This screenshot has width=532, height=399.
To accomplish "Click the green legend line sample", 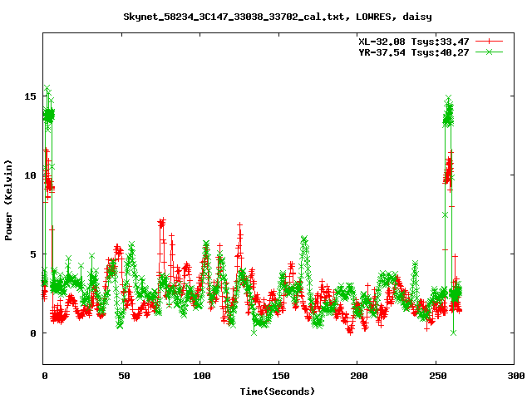I will point(489,52).
